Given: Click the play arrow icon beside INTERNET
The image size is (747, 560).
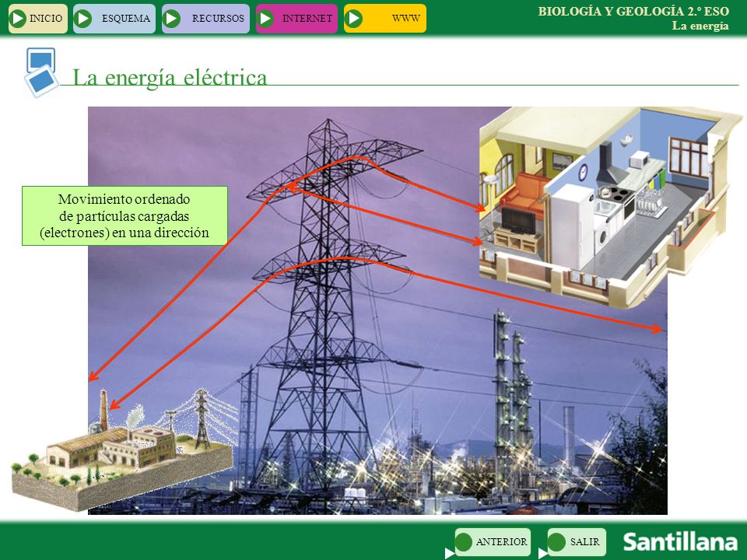Looking at the screenshot, I should [265, 19].
